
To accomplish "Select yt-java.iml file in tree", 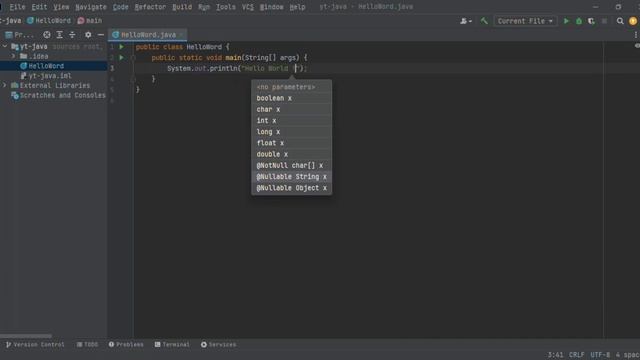I will pyautogui.click(x=46, y=76).
